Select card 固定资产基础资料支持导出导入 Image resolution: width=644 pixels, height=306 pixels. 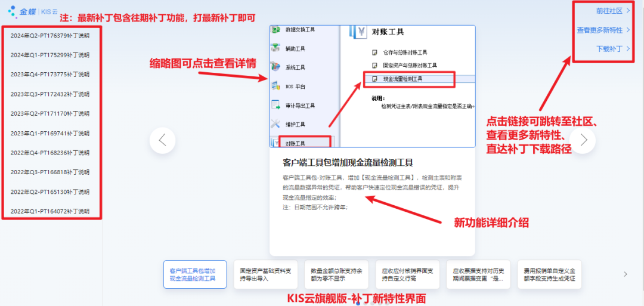click(x=266, y=274)
